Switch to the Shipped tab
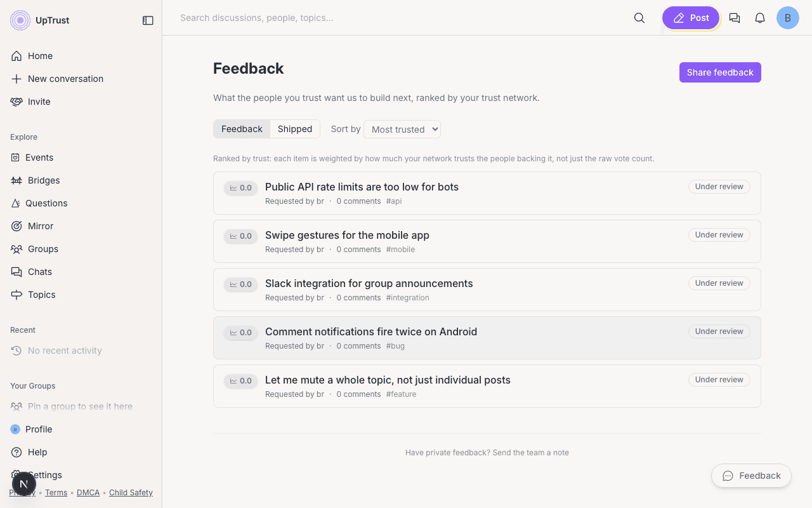Viewport: 812px width, 508px height. click(295, 129)
